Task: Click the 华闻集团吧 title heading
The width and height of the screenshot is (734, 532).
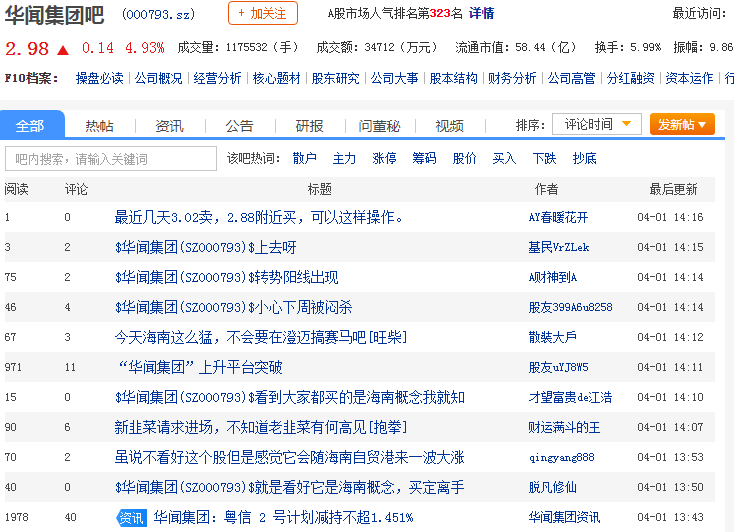Action: click(x=54, y=15)
